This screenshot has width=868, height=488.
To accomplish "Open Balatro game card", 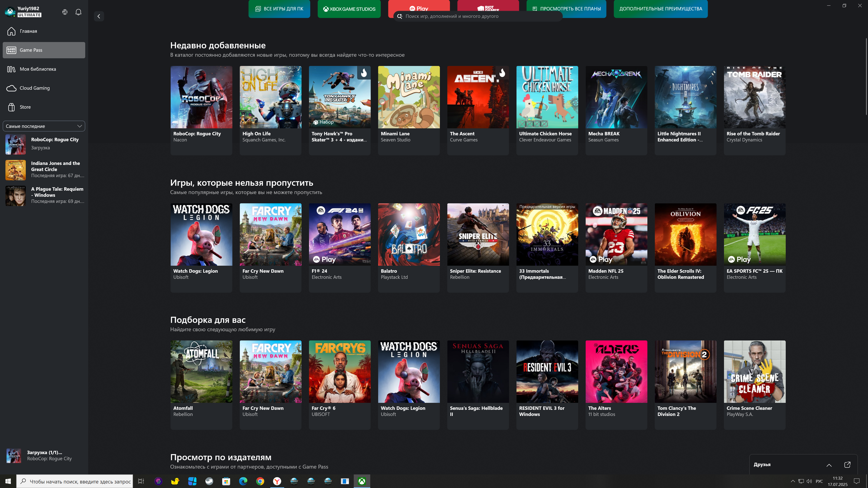I will click(409, 248).
